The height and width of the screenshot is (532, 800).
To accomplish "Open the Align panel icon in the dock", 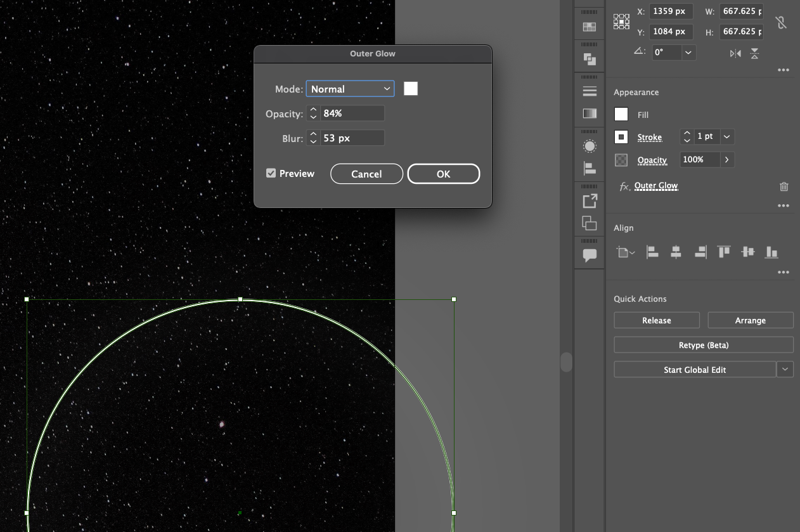I will coord(589,168).
